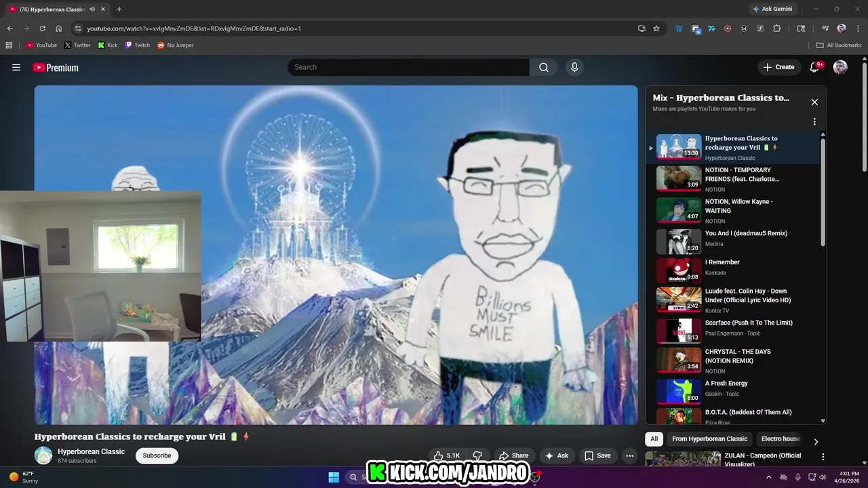Open Chrome three-dot menu
The height and width of the screenshot is (488, 868).
(856, 28)
